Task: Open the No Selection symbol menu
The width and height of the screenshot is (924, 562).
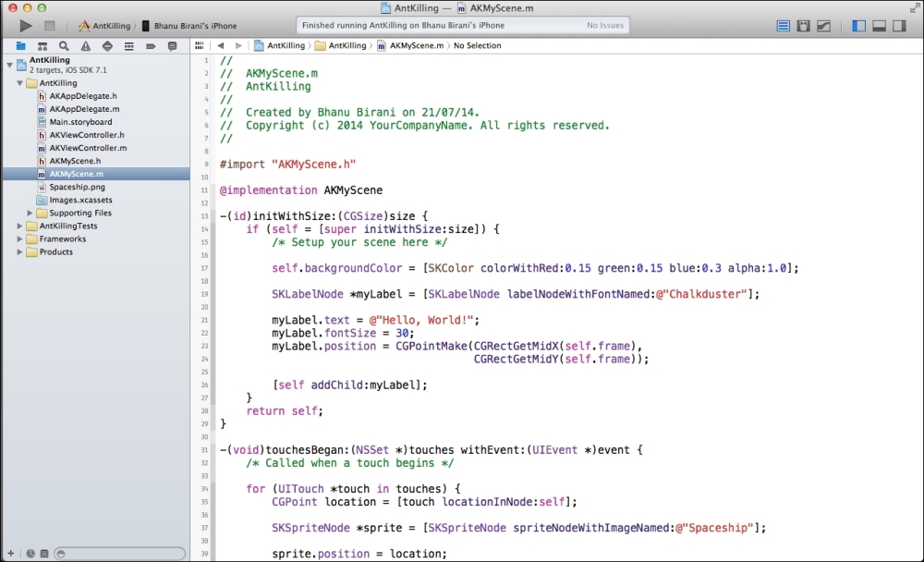Action: tap(478, 45)
